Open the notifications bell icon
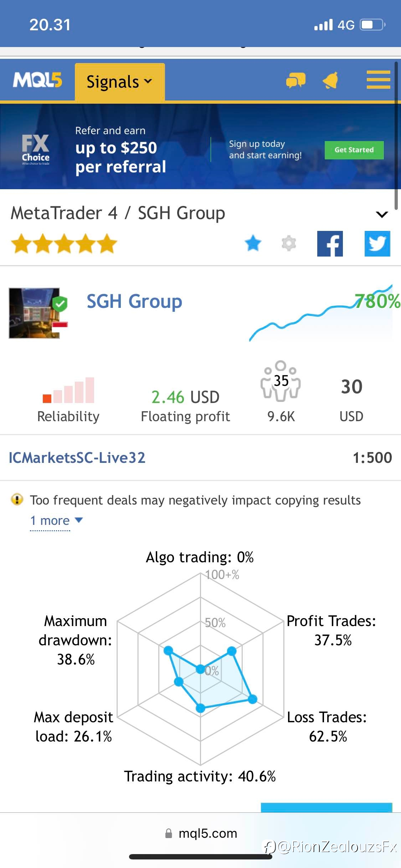Image resolution: width=401 pixels, height=868 pixels. (x=331, y=80)
